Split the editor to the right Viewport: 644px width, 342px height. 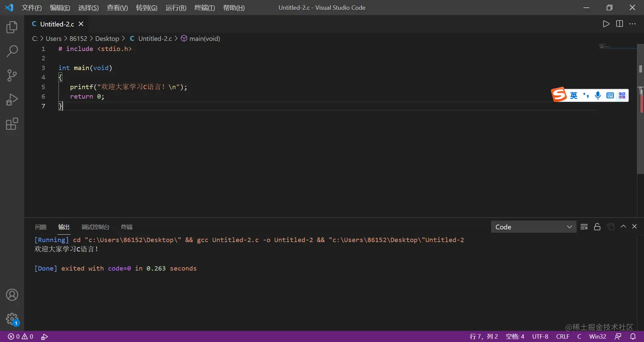[619, 24]
